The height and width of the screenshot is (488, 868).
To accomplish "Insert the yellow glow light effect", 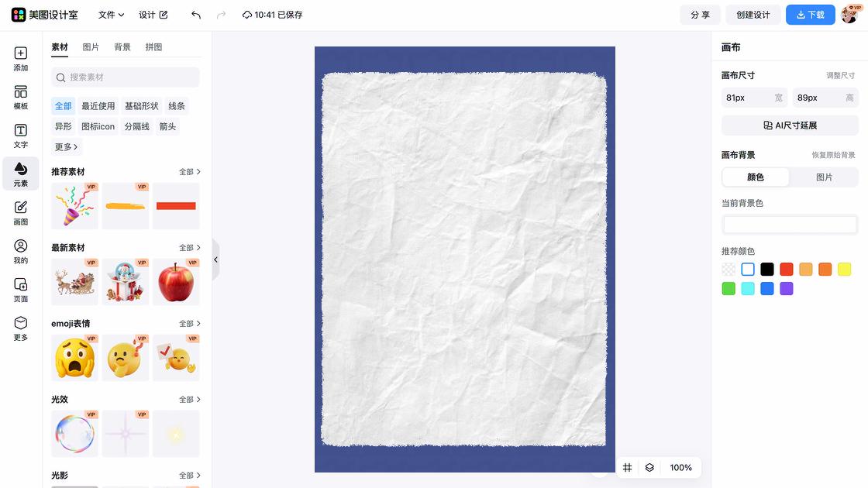I will click(x=176, y=433).
